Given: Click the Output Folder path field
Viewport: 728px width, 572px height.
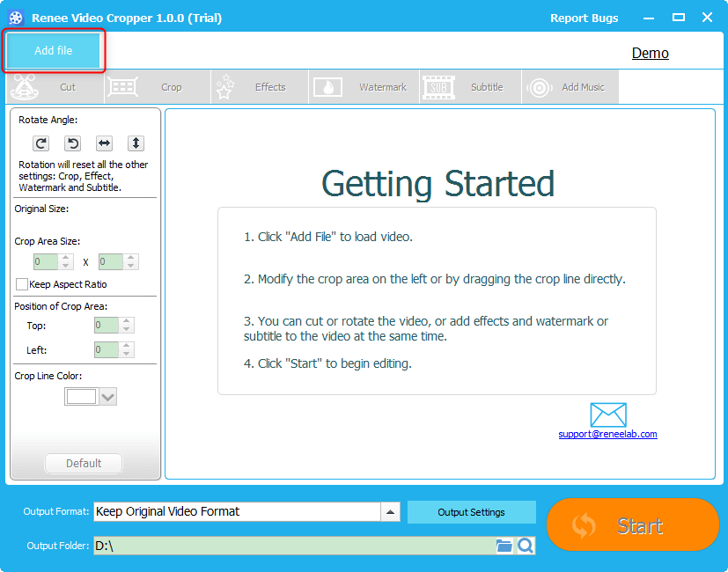Looking at the screenshot, I should pos(290,546).
